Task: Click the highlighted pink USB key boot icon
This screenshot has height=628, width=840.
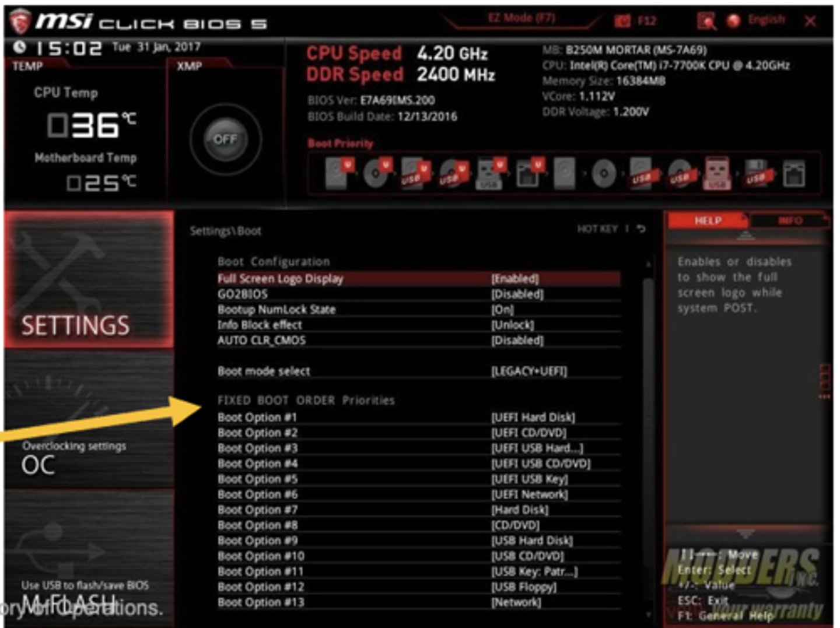Action: pyautogui.click(x=717, y=173)
